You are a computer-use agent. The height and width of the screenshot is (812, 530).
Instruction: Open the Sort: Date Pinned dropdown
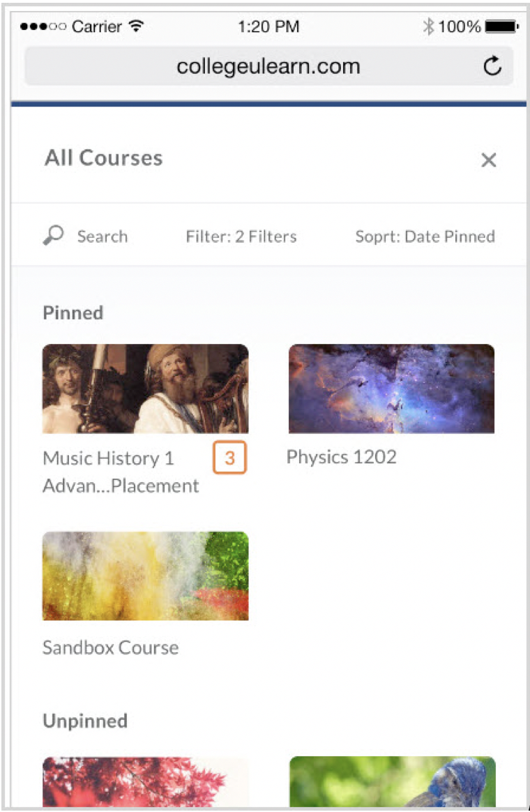point(425,236)
